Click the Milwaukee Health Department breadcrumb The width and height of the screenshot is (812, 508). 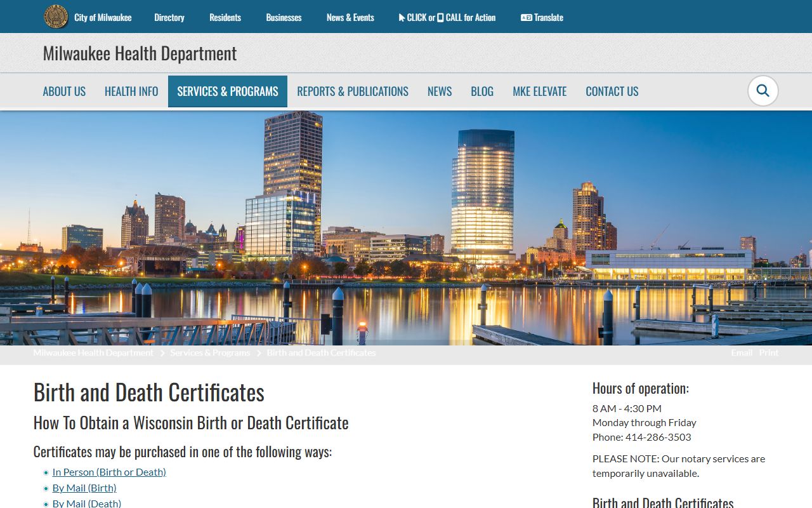coord(93,352)
